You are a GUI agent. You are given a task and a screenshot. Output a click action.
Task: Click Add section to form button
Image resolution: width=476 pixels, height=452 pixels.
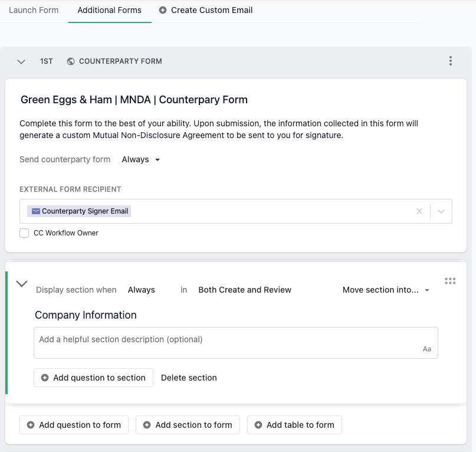188,425
